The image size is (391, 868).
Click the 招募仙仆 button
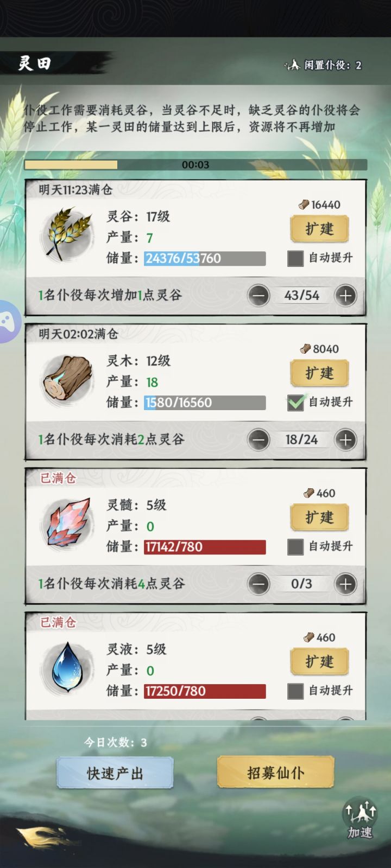275,773
